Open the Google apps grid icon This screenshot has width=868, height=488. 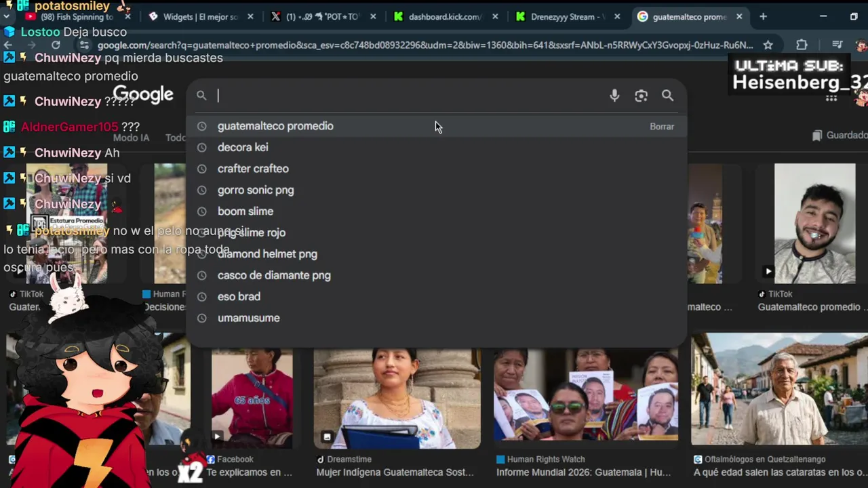(x=831, y=98)
